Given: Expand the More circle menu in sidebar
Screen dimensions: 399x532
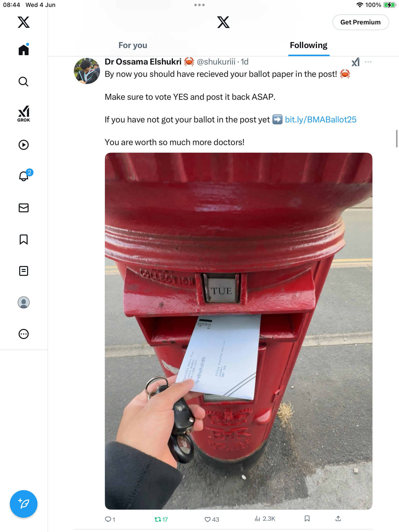Looking at the screenshot, I should (x=24, y=334).
